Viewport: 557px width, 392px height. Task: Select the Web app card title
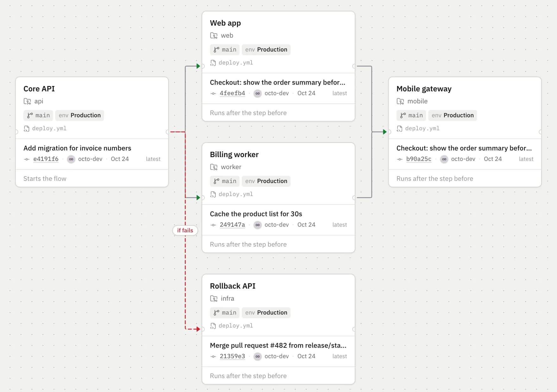225,23
